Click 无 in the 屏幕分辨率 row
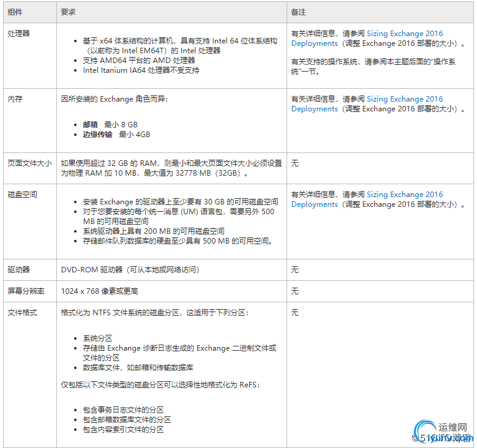The height and width of the screenshot is (448, 477). coord(295,291)
